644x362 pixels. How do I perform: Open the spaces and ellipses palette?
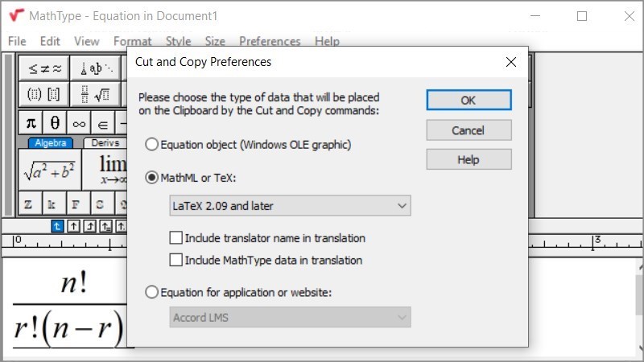(x=96, y=68)
